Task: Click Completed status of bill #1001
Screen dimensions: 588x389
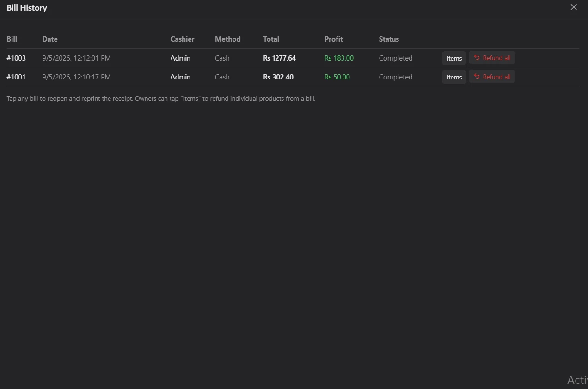Action: (x=396, y=77)
